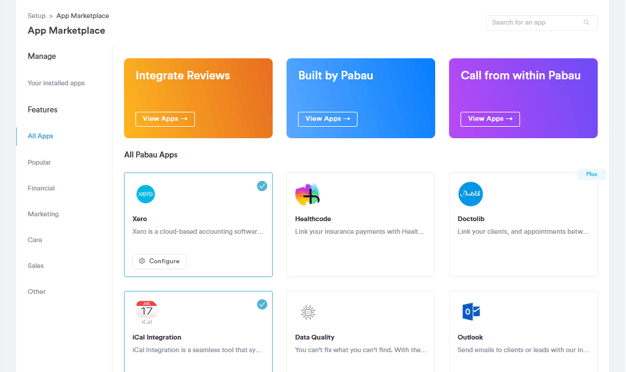This screenshot has height=372, width=626.
Task: Click Xero description about cloud-based accounting
Action: point(198,232)
